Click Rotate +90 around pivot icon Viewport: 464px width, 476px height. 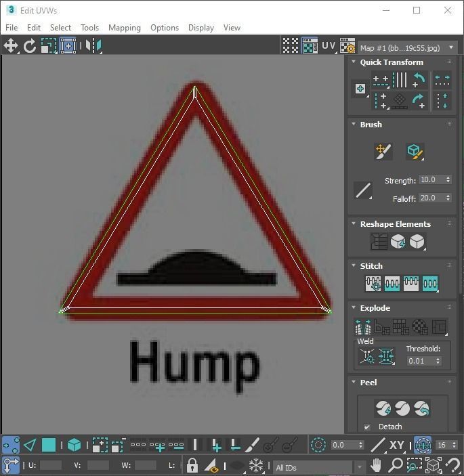tap(419, 101)
